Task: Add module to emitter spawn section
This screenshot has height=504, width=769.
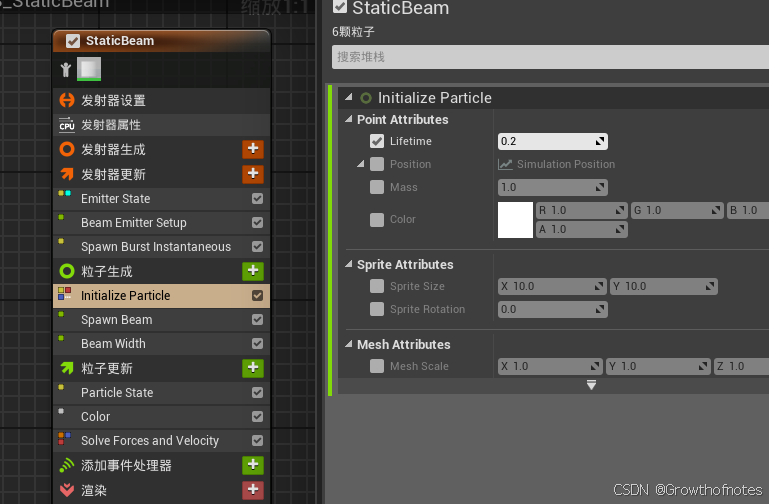Action: point(253,149)
